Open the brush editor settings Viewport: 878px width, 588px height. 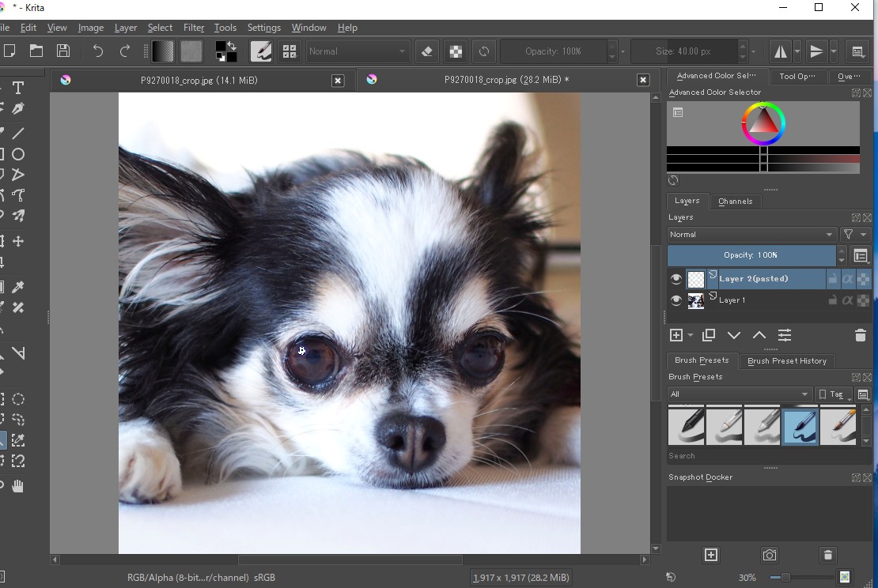(261, 51)
